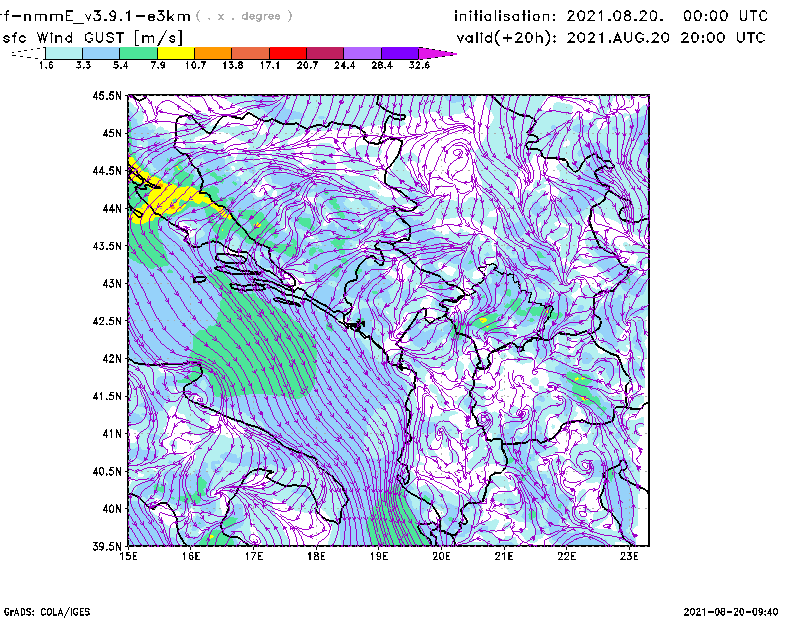This screenshot has height=618, width=800.
Task: Click the legend value '1.6'
Action: [46, 65]
